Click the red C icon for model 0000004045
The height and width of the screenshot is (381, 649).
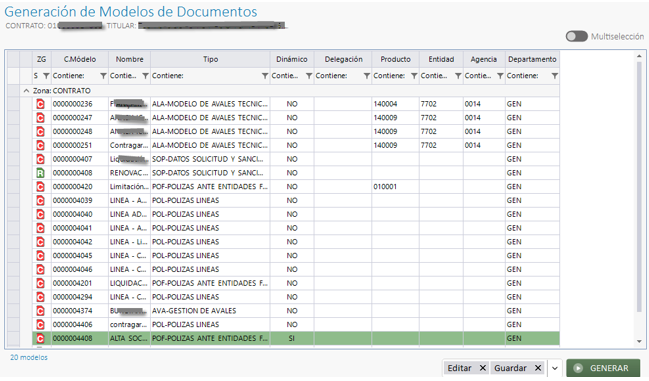coord(40,256)
